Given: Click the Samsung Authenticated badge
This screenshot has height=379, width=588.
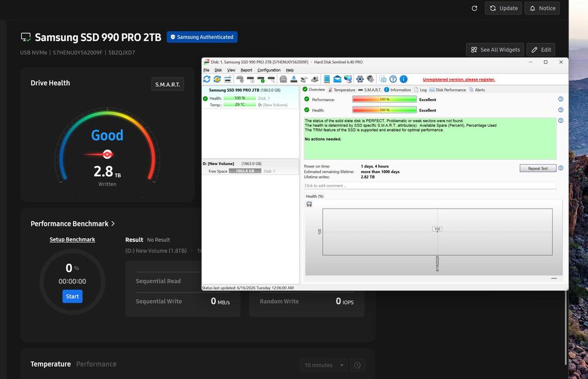Looking at the screenshot, I should (x=202, y=37).
